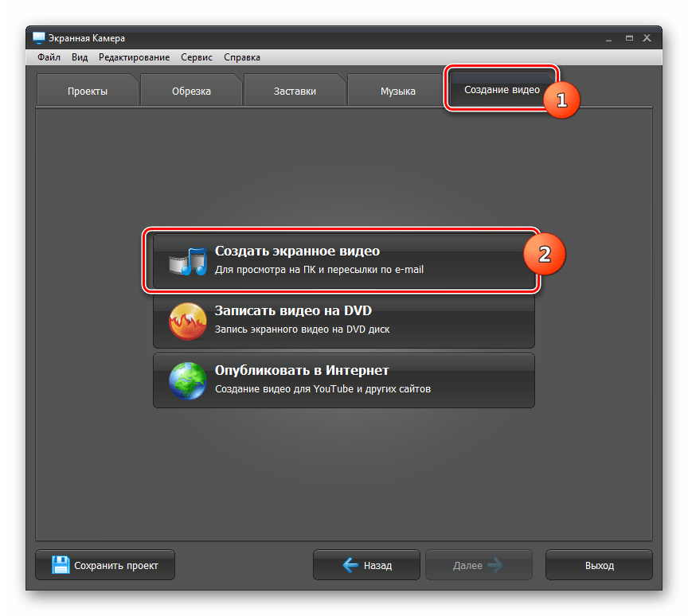Click the blue back arrow icon

coord(350,565)
